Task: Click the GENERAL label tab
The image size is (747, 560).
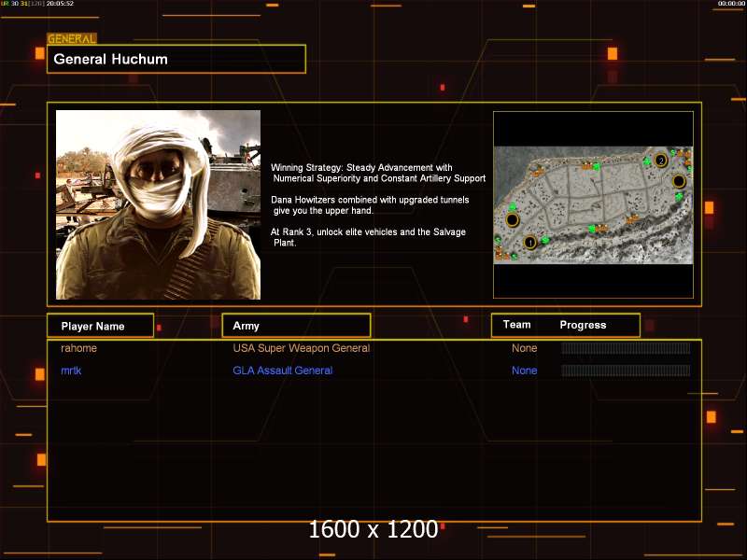Action: click(x=72, y=39)
